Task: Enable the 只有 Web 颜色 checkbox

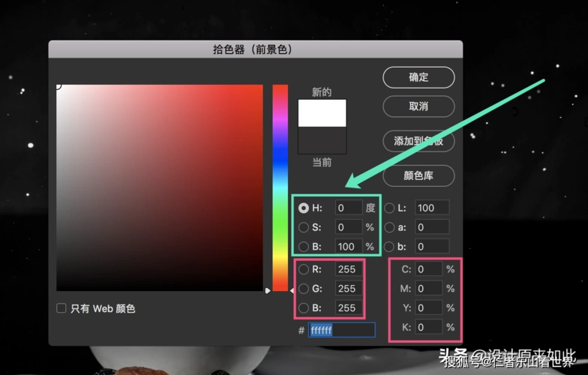Action: click(x=61, y=308)
